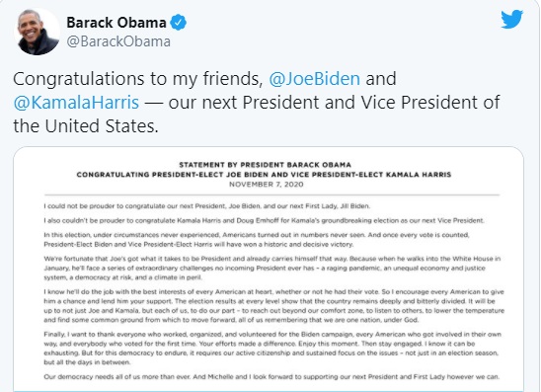The width and height of the screenshot is (541, 392).
Task: Click the 'Statement by President Barack Obama' heading
Action: pos(265,165)
